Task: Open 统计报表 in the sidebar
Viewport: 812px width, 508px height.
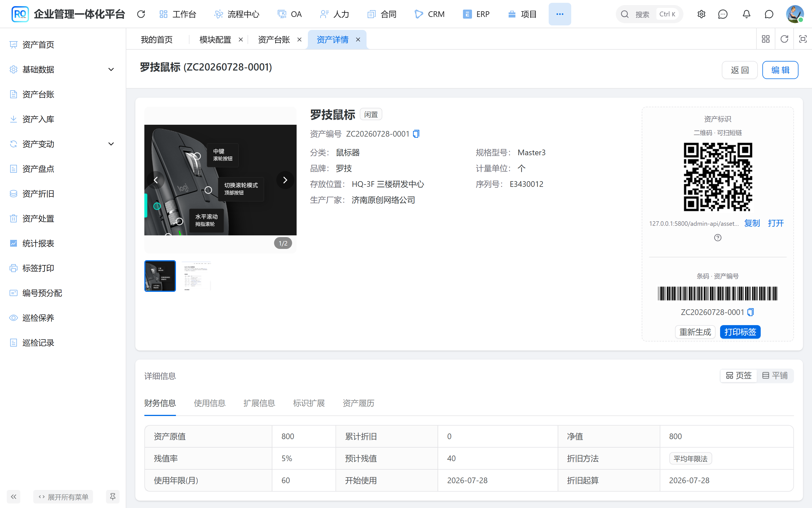Action: click(x=38, y=244)
